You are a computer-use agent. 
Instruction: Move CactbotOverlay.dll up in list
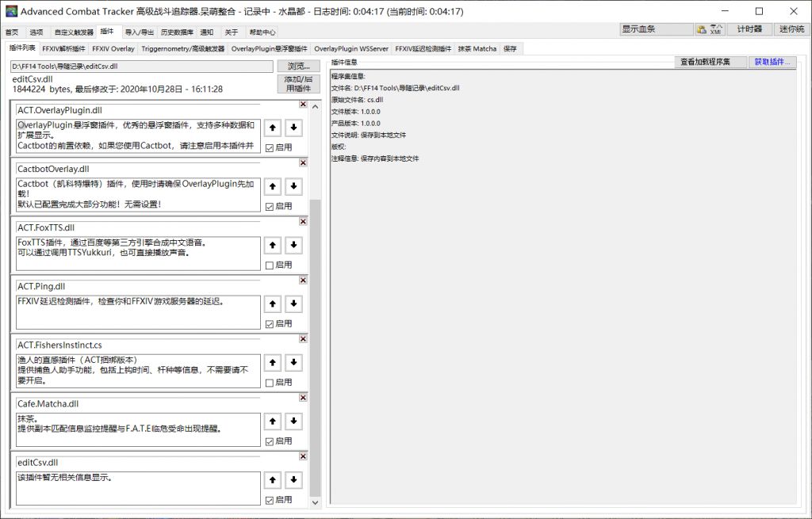273,186
